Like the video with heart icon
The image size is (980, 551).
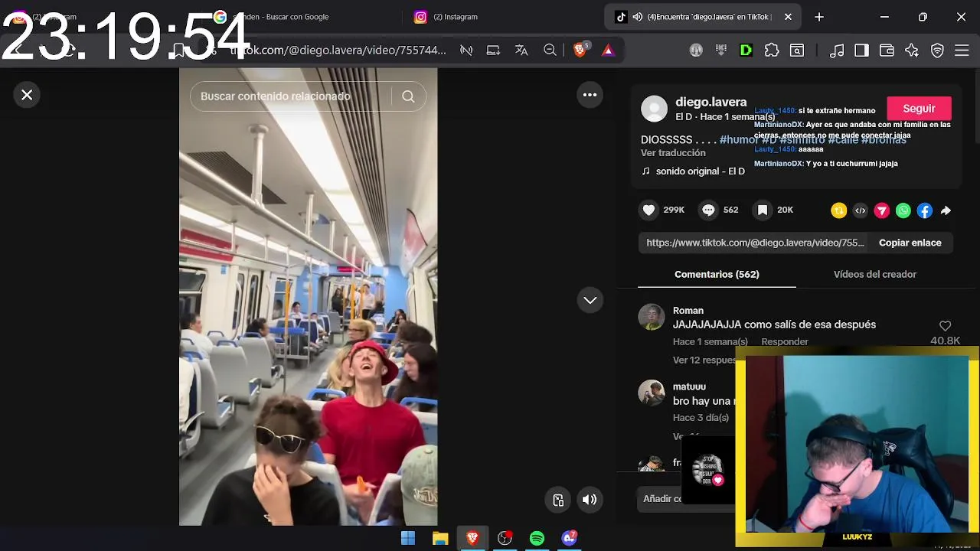[649, 210]
